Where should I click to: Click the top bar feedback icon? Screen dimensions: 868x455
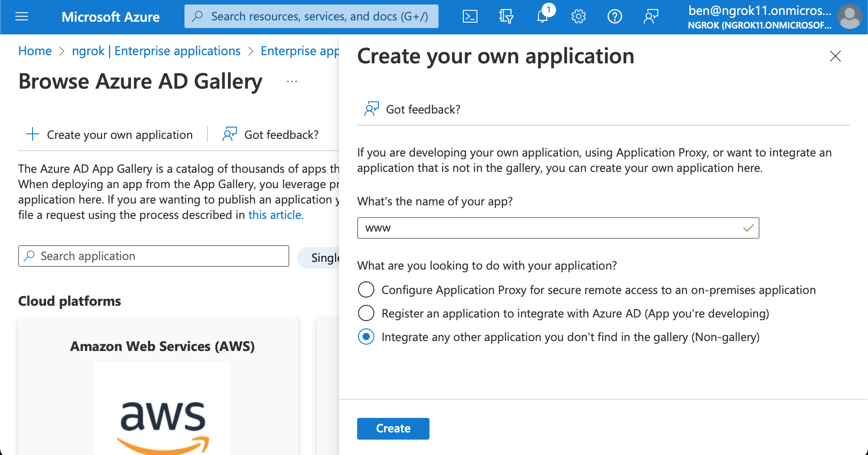pos(651,17)
